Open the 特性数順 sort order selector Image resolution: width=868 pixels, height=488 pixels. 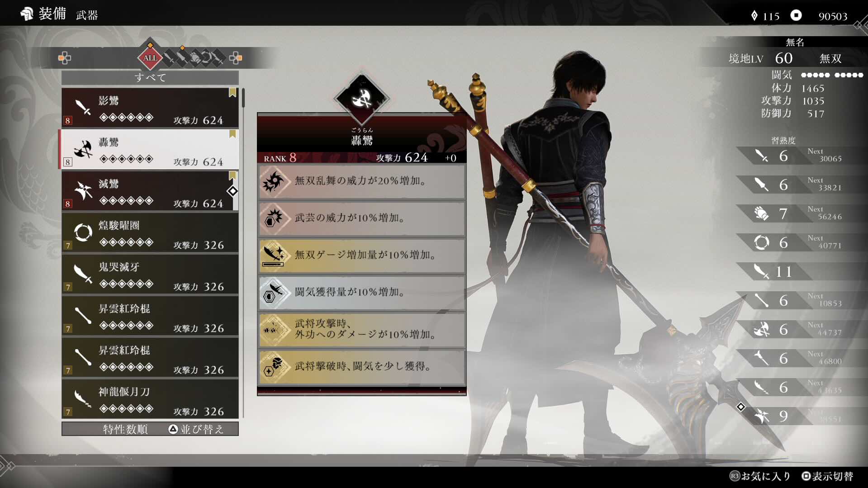(125, 429)
